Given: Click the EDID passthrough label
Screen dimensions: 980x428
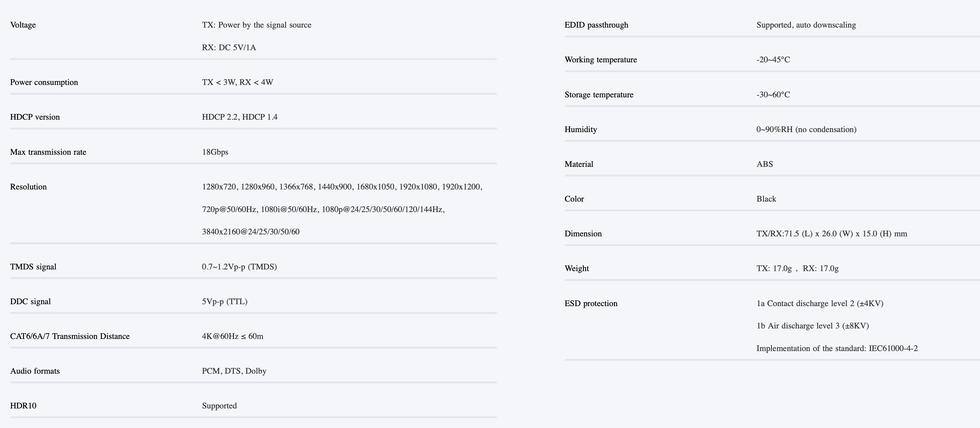Looking at the screenshot, I should click(x=596, y=25).
